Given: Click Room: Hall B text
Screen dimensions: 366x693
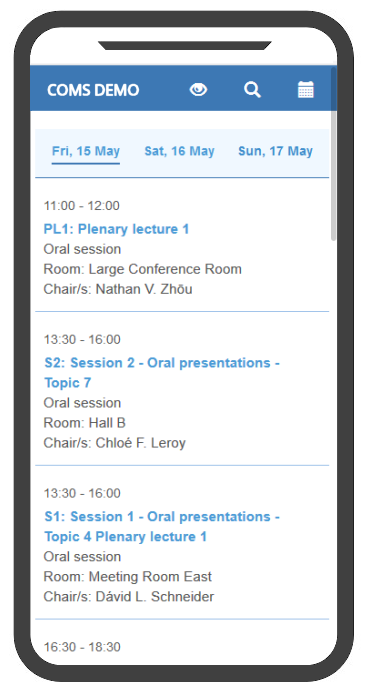Looking at the screenshot, I should click(84, 423).
